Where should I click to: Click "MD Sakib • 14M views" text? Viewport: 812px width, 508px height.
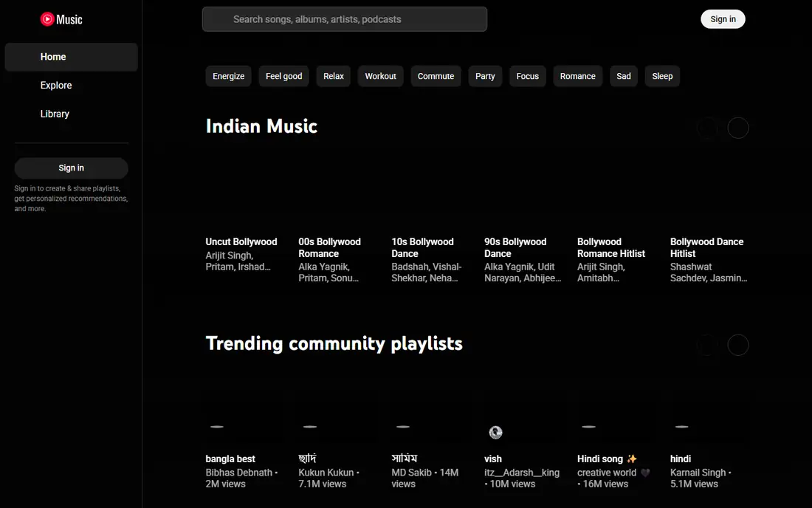click(424, 478)
